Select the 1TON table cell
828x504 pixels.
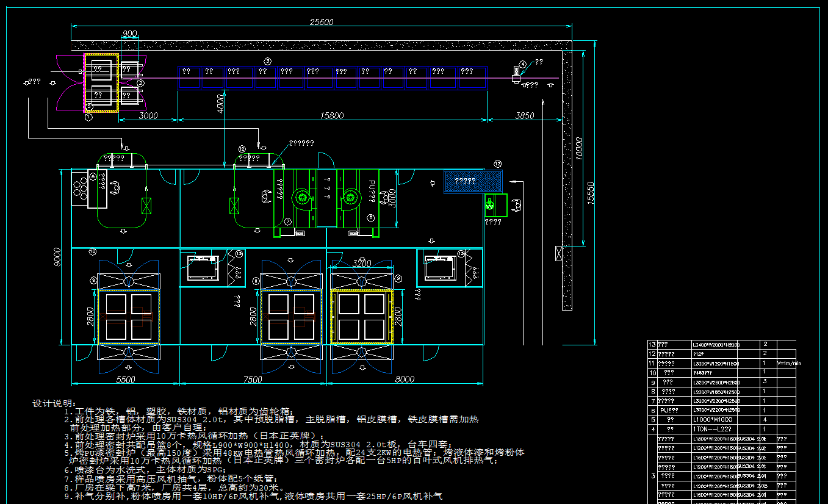click(711, 430)
